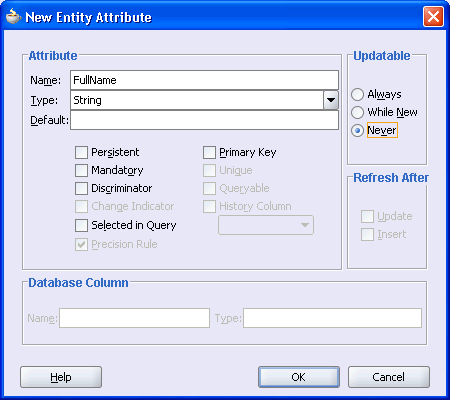Check the Primary Key checkbox
This screenshot has width=450, height=400.
tap(209, 153)
